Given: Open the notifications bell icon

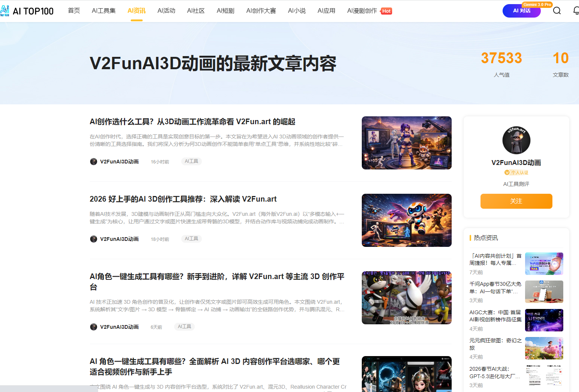Looking at the screenshot, I should click(x=576, y=11).
